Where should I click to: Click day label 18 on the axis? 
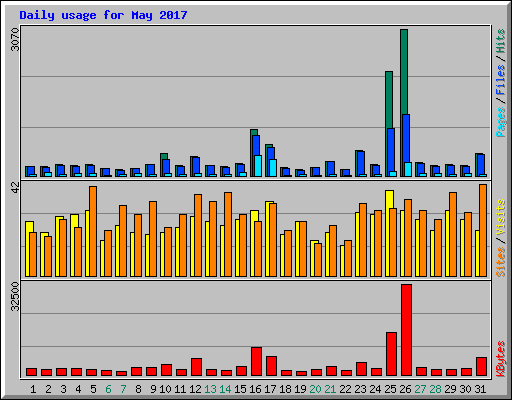(x=285, y=389)
